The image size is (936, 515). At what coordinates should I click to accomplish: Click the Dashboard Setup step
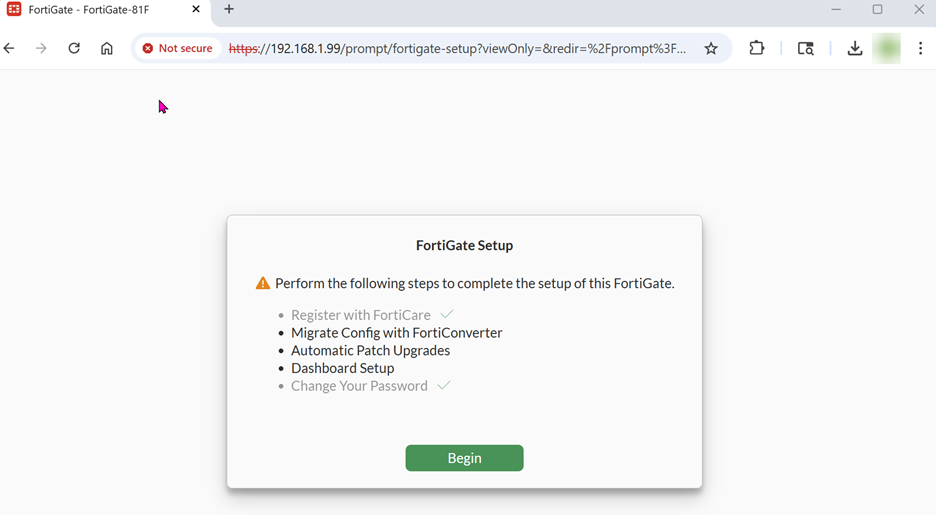click(342, 368)
